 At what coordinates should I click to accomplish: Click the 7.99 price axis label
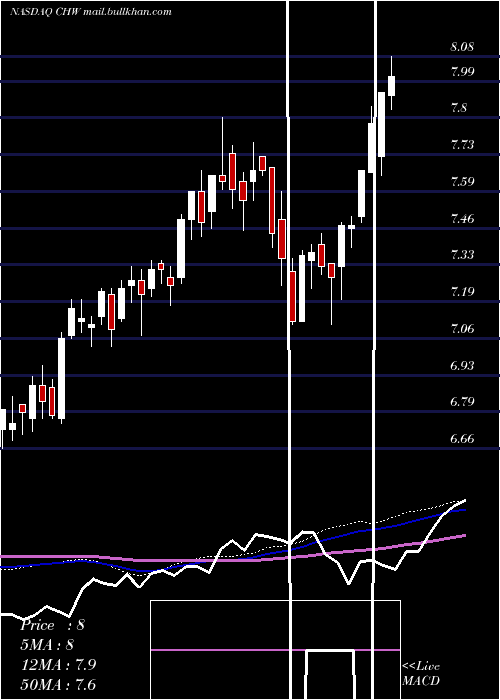tap(462, 72)
